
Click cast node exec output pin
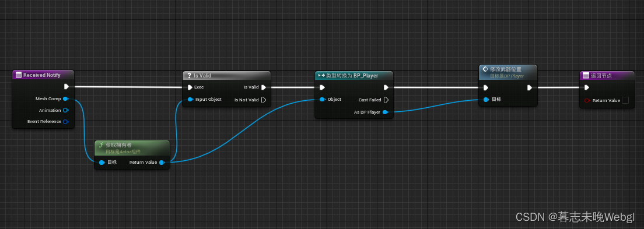click(x=386, y=87)
